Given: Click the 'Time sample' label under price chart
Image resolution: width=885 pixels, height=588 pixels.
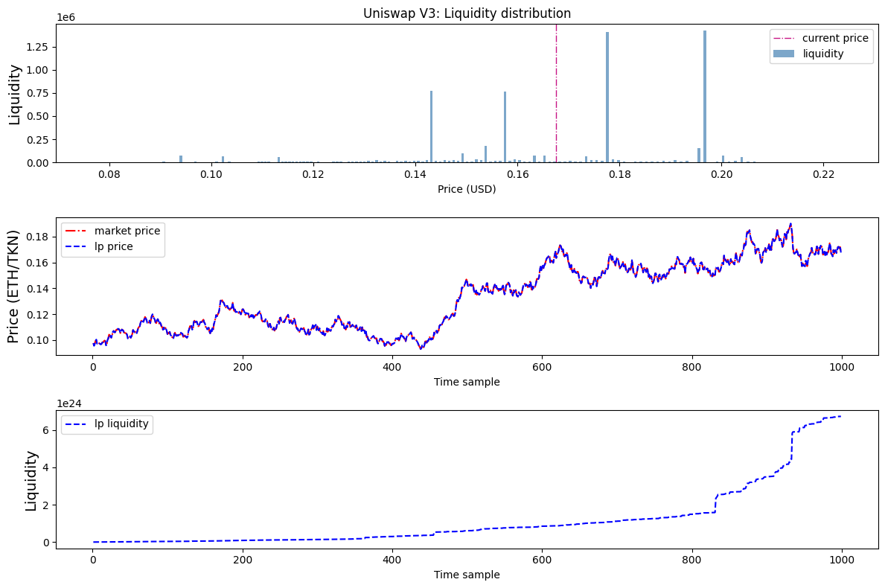Looking at the screenshot, I should pos(467,382).
